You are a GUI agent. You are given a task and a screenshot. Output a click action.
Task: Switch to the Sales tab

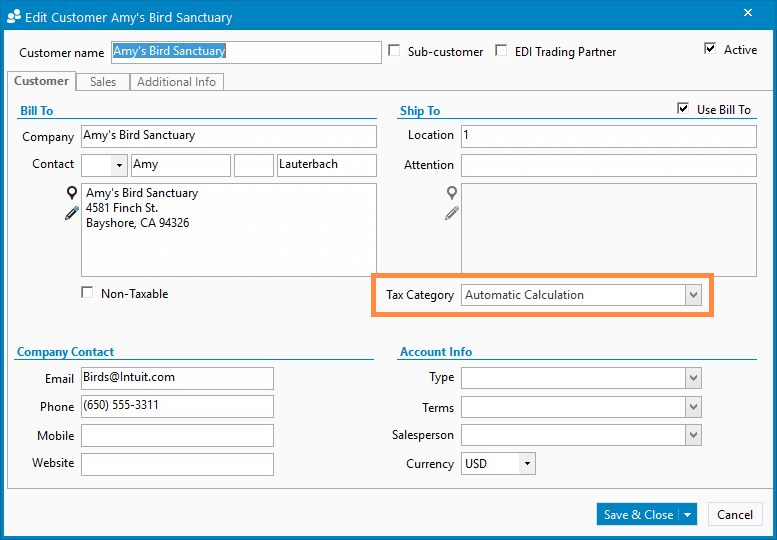tap(103, 82)
